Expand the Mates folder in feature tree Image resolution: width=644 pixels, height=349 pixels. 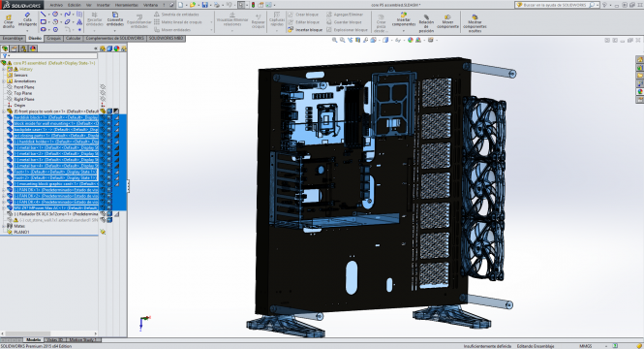coord(4,226)
